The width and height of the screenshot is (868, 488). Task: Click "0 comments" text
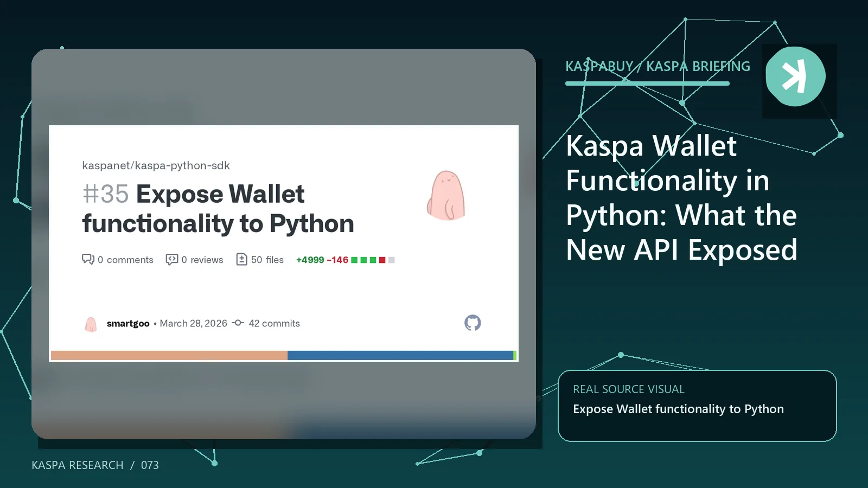click(x=125, y=260)
